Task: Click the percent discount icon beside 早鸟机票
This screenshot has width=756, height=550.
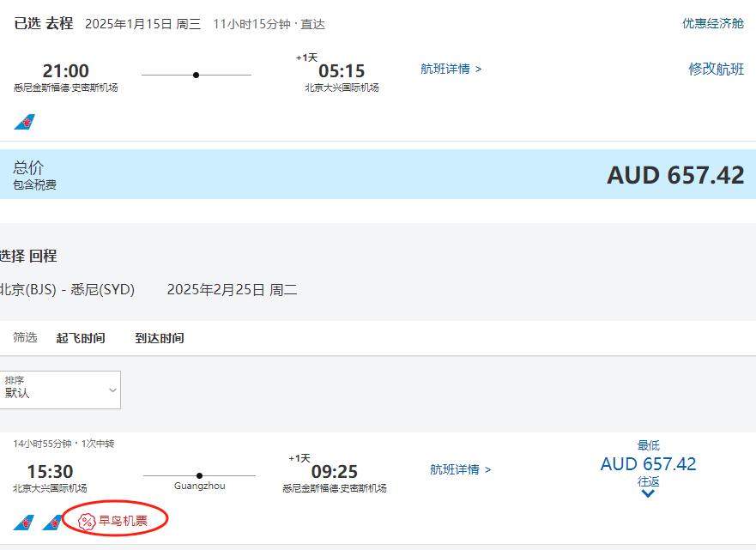Action: 86,521
